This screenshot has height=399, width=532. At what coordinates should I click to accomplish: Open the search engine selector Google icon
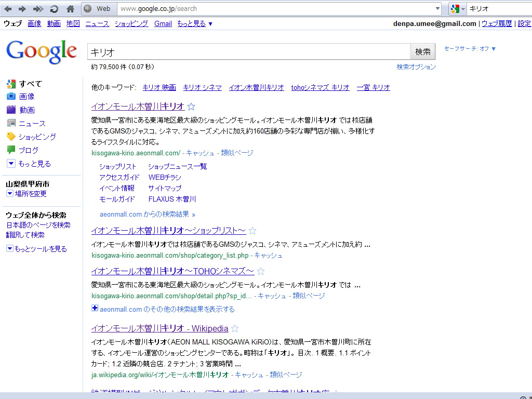pos(455,9)
